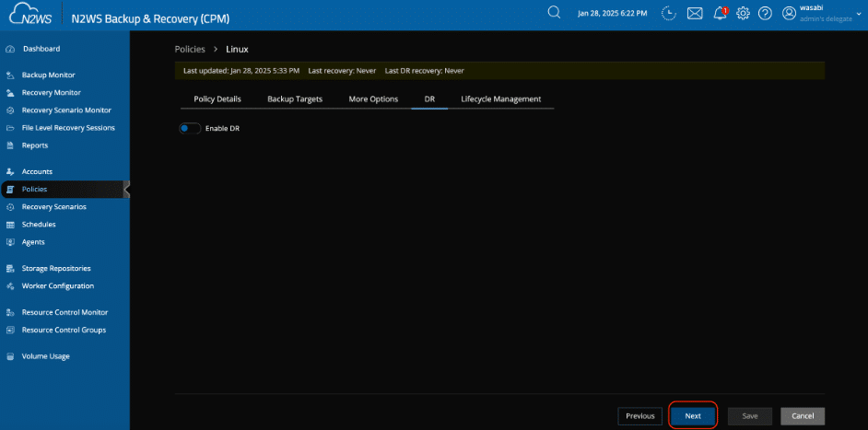Open the Reports sidebar entry

tap(35, 145)
